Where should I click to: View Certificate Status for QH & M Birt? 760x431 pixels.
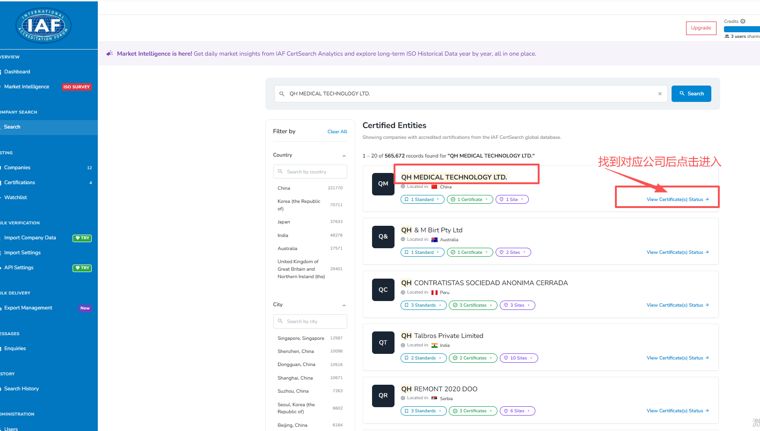[678, 253]
